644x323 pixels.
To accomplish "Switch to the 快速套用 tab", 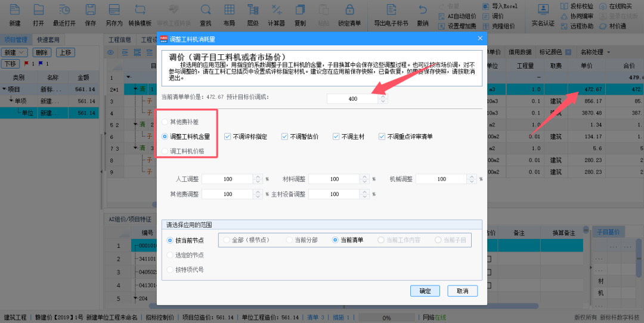I will [48, 39].
